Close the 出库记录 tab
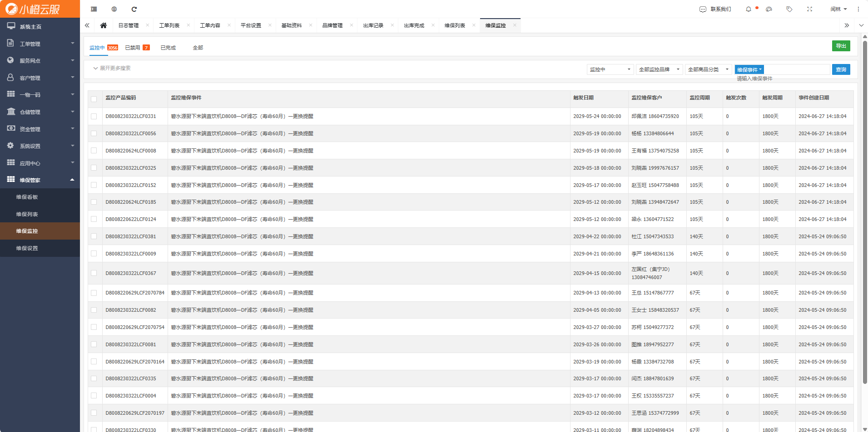Viewport: 868px width, 432px height. 392,25
